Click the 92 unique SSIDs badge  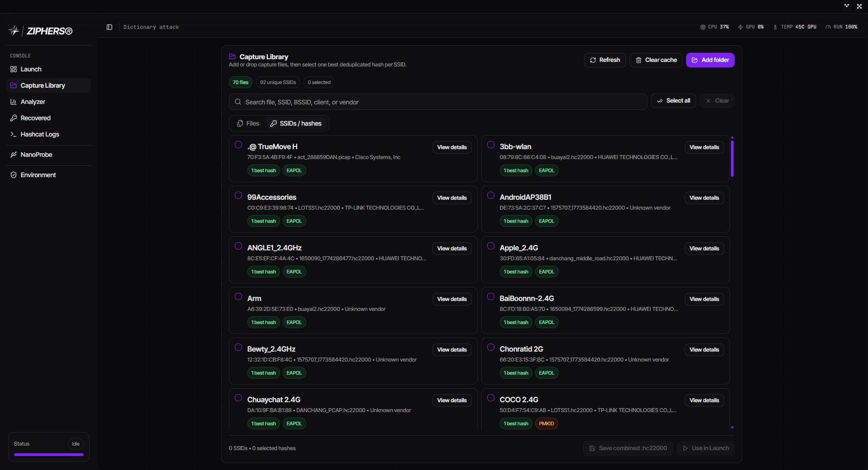click(x=278, y=82)
